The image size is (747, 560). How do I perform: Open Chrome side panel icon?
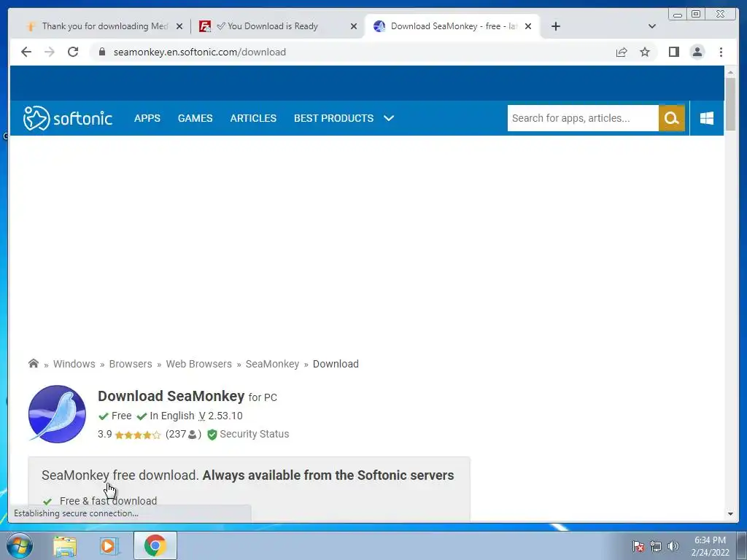pyautogui.click(x=673, y=52)
